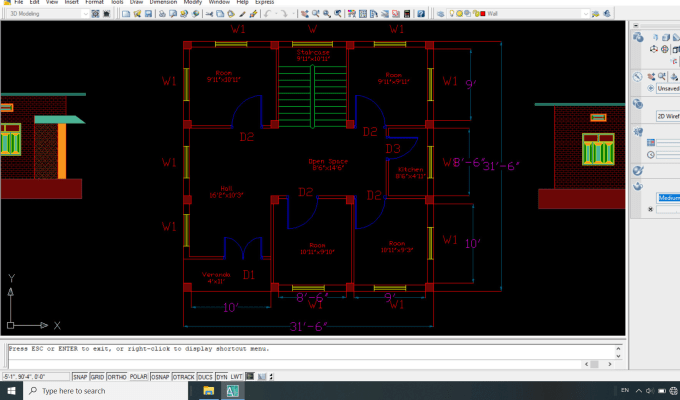Open the Properties palette icon
The height and width of the screenshot is (400, 680).
[x=352, y=14]
